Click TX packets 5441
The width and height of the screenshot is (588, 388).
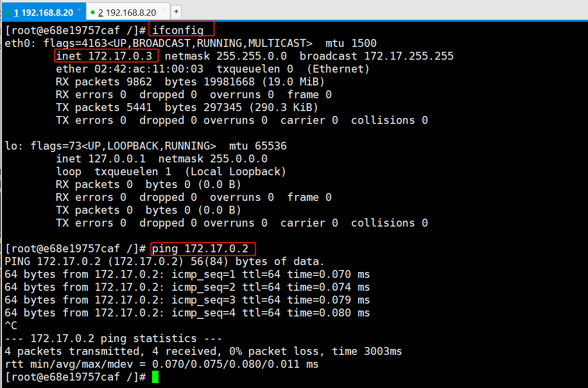click(104, 107)
